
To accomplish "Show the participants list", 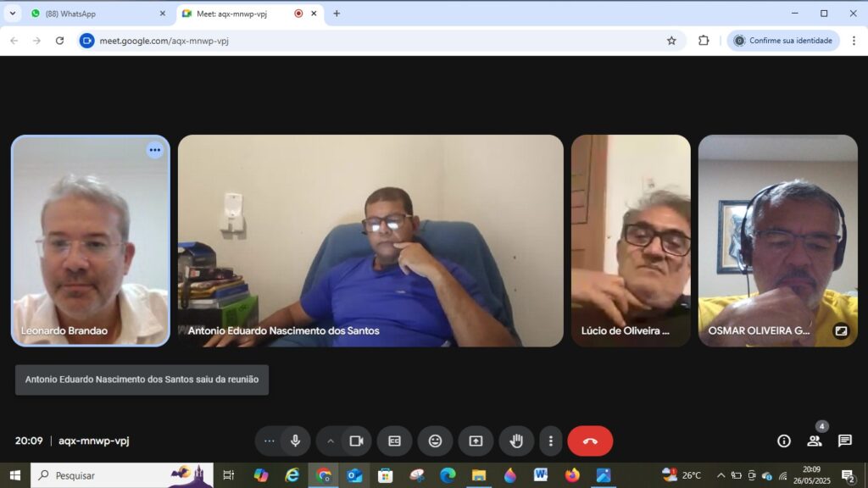I will (x=815, y=441).
